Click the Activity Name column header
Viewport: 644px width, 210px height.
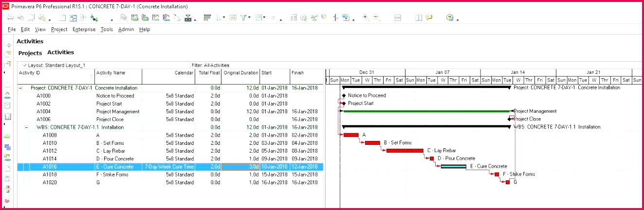[x=110, y=73]
